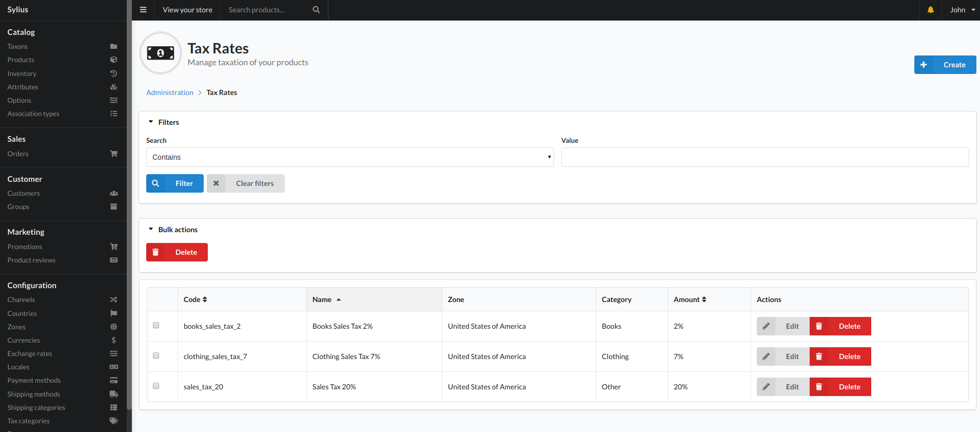Click the Locales language icon in sidebar
Viewport: 980px width, 432px height.
pyautogui.click(x=113, y=367)
